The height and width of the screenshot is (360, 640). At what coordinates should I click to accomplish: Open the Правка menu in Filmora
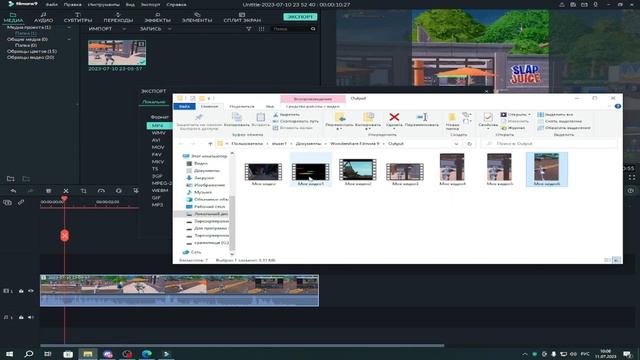click(72, 4)
